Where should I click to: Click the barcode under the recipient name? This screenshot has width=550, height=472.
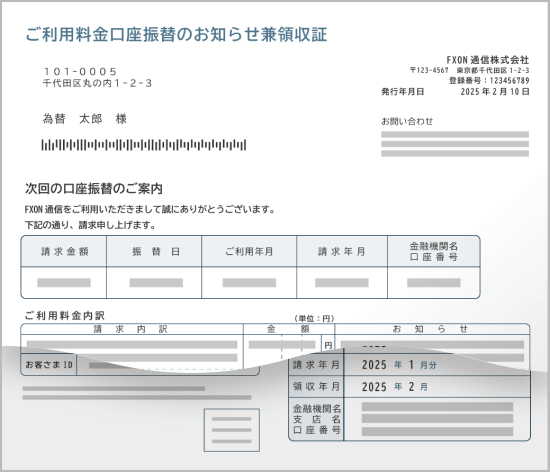[x=144, y=144]
